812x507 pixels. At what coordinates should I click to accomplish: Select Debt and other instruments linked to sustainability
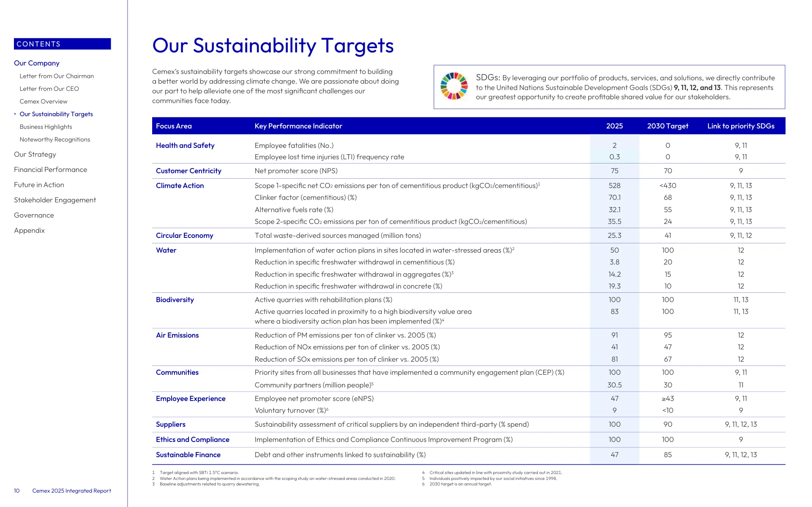point(340,455)
